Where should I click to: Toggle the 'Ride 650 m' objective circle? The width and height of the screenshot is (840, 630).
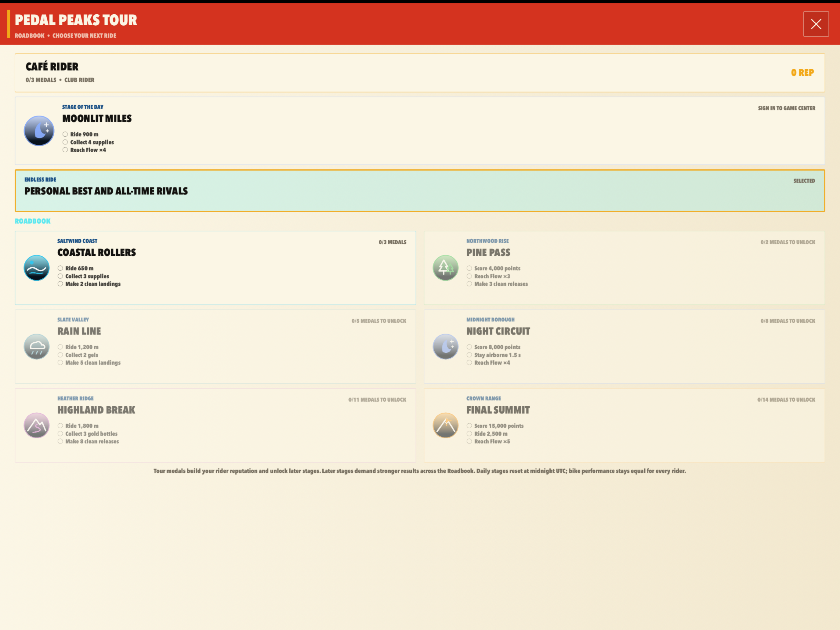click(x=60, y=268)
